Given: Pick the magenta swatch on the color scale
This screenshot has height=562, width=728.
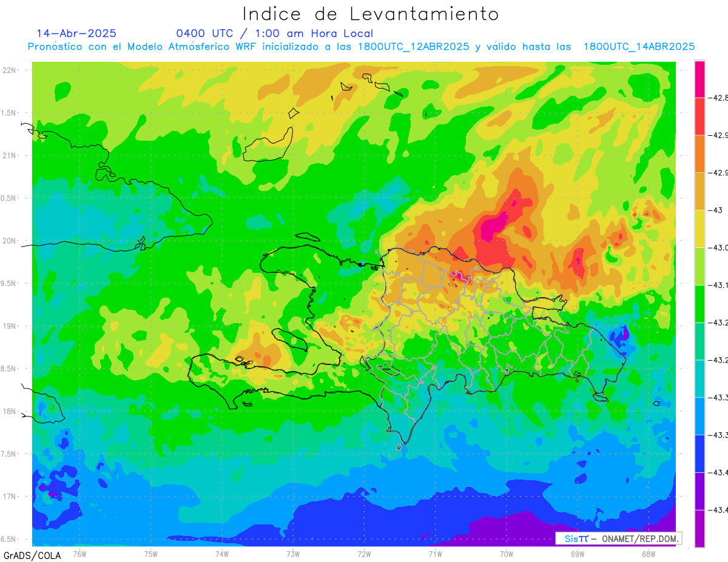Looking at the screenshot, I should (x=699, y=79).
